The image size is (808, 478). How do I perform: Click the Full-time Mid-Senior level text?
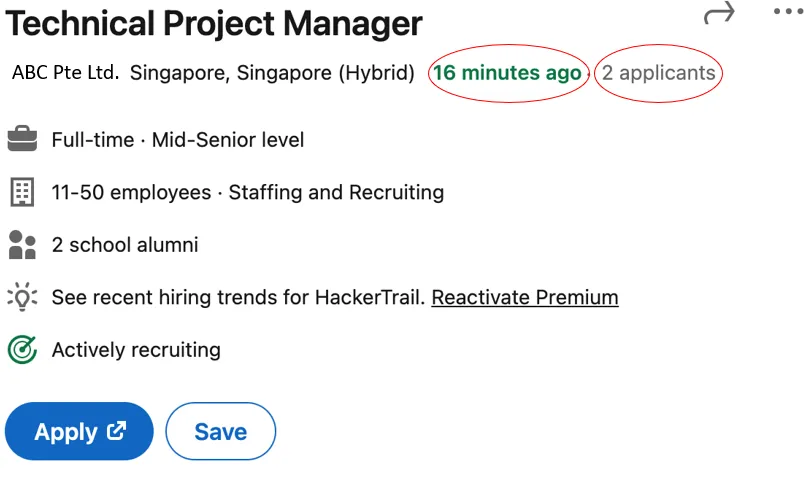(x=178, y=140)
